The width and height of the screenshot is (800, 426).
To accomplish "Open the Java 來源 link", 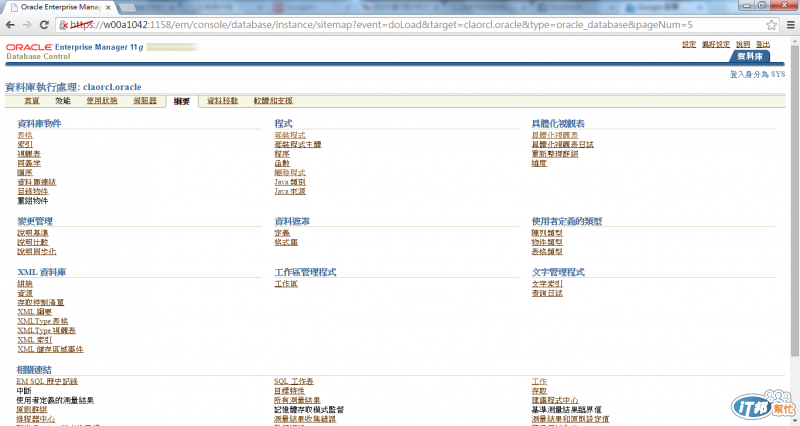I will [290, 191].
